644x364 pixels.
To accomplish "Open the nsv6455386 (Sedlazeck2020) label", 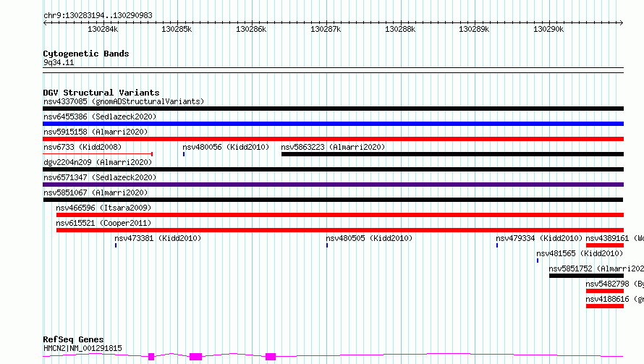I will coord(100,117).
